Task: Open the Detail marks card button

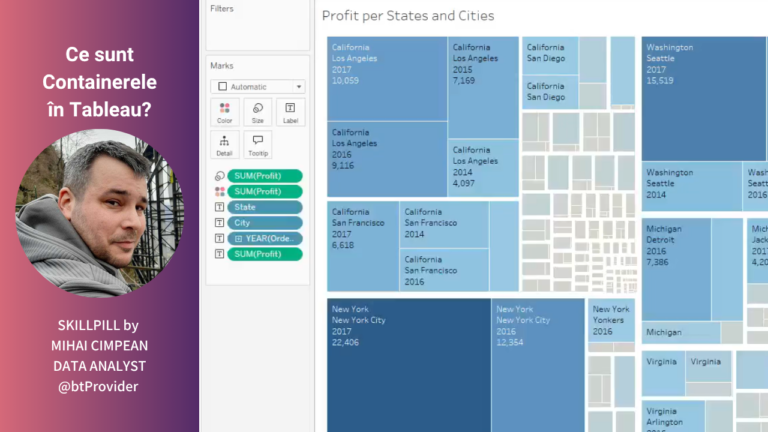Action: tap(224, 145)
